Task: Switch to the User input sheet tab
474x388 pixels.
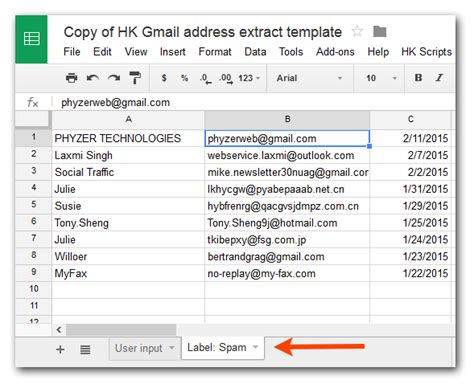Action: [x=145, y=348]
